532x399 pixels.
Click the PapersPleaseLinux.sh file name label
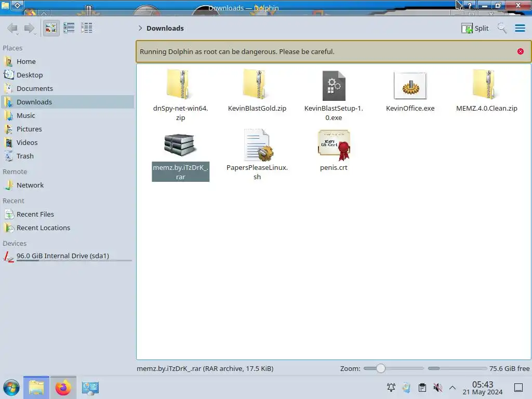click(257, 172)
